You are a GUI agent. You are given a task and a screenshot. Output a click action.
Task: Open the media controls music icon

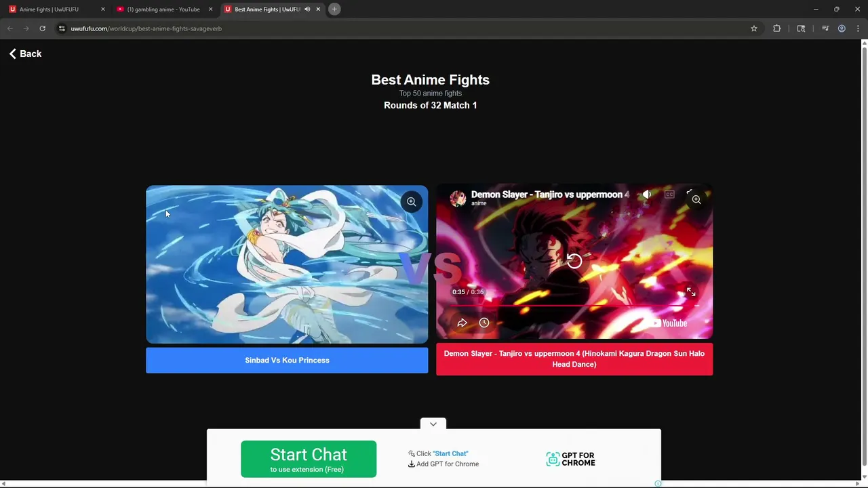point(825,28)
